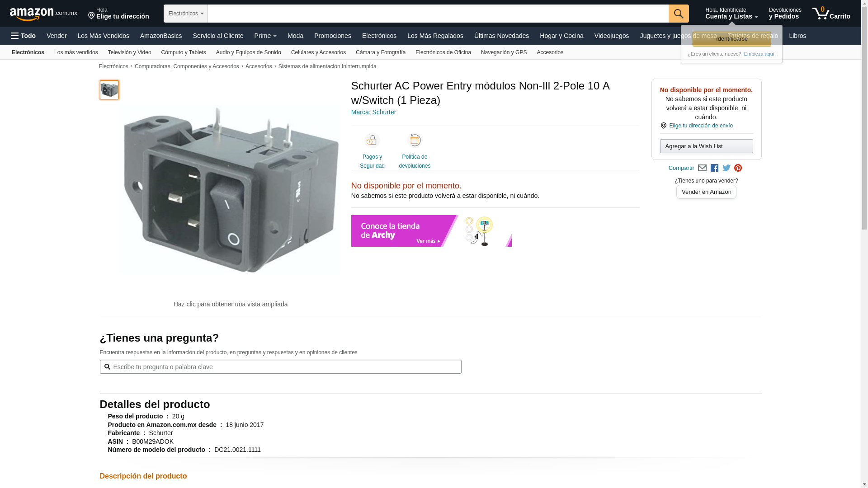The height and width of the screenshot is (488, 868).
Task: Share product on Pinterest icon
Action: (x=738, y=168)
